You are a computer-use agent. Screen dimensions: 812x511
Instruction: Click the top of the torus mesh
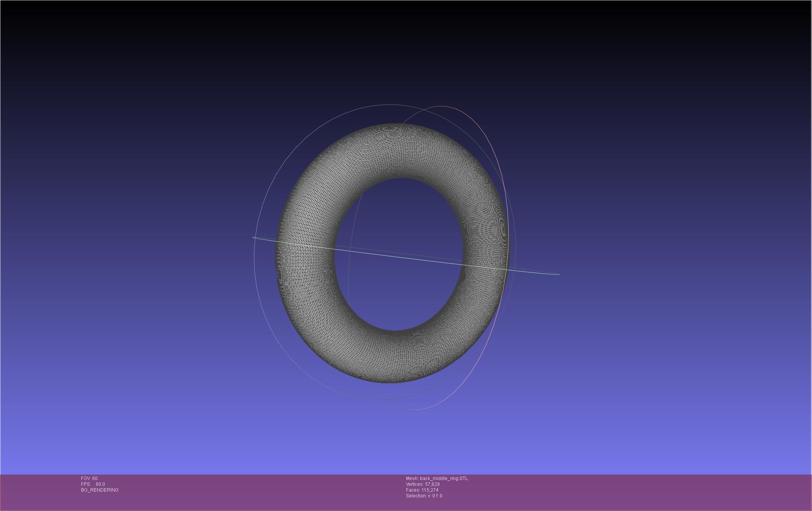(x=397, y=151)
